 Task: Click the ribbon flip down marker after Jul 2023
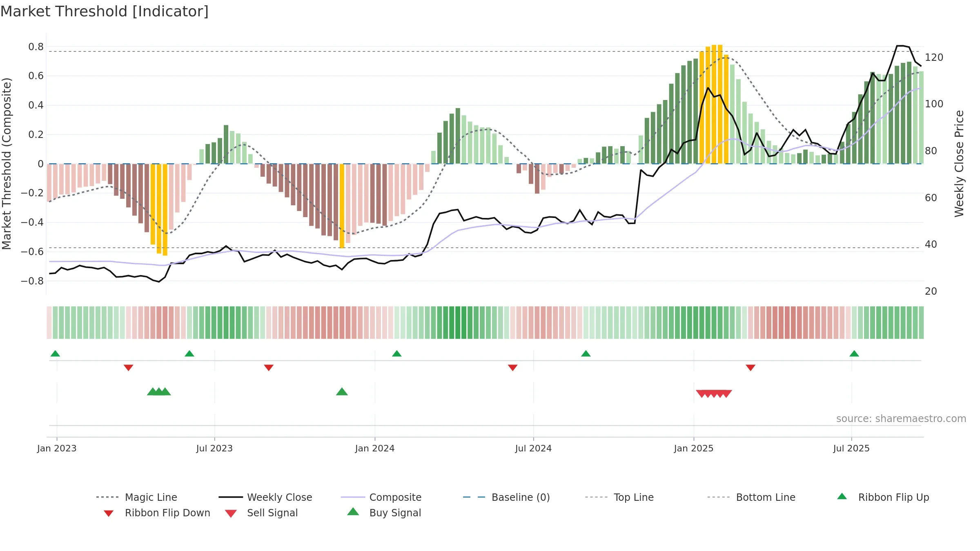pos(269,368)
